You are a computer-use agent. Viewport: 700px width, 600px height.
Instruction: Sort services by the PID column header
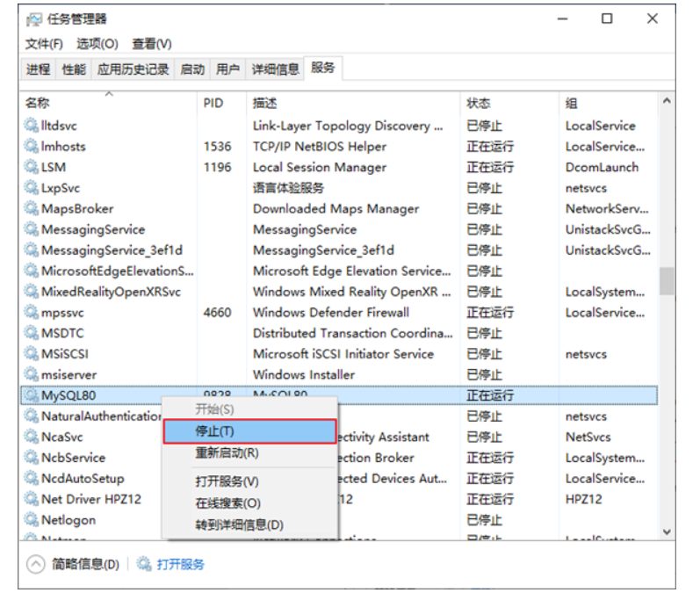tap(221, 103)
